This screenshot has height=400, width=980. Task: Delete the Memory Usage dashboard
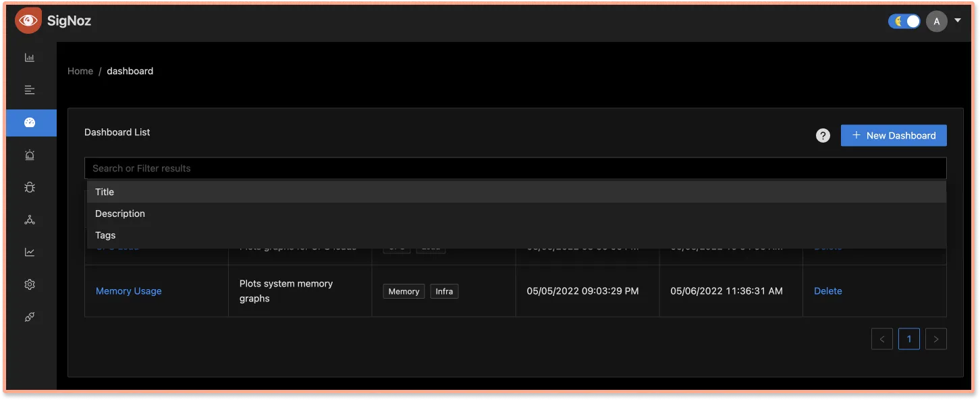(x=828, y=291)
